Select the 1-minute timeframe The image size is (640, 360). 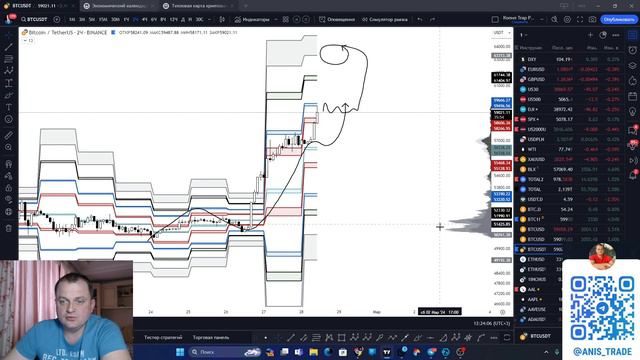click(x=72, y=19)
